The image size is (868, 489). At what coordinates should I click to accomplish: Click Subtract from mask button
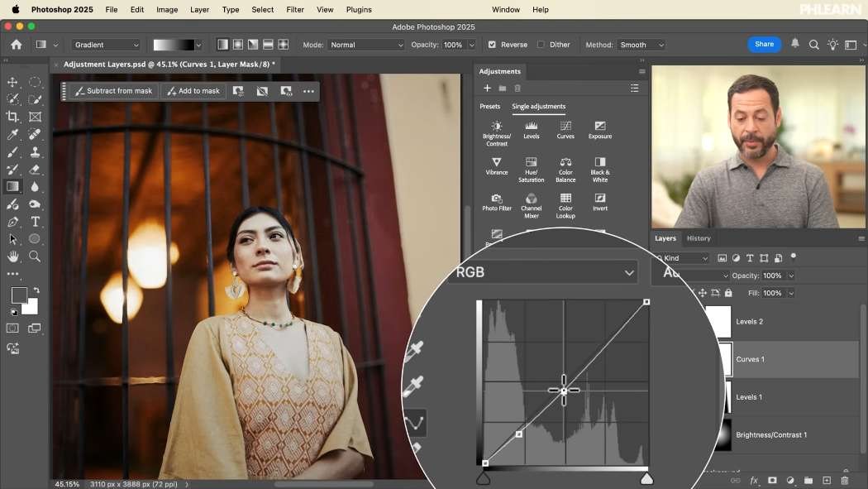(x=114, y=91)
